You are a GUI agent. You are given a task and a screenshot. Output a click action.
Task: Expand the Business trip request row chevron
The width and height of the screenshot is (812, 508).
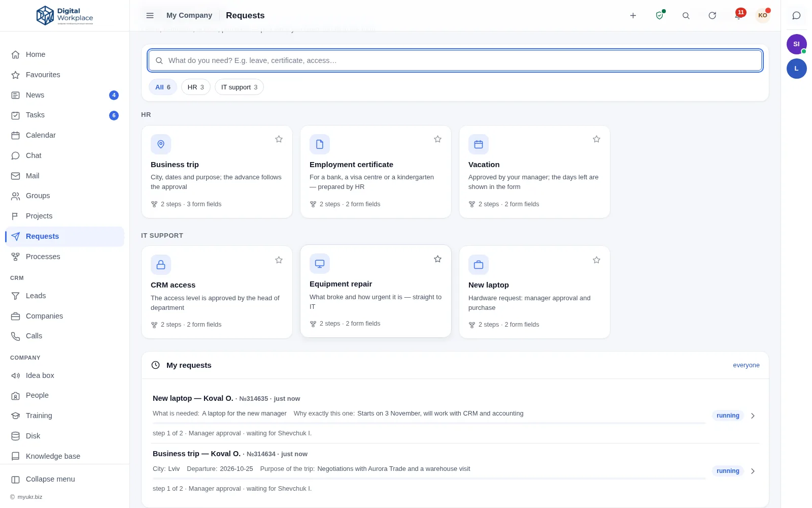click(x=753, y=471)
